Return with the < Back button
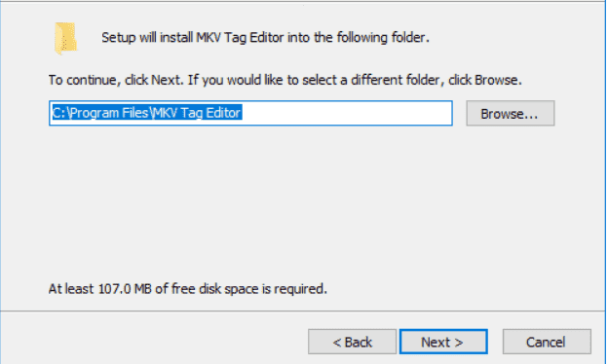 click(352, 342)
